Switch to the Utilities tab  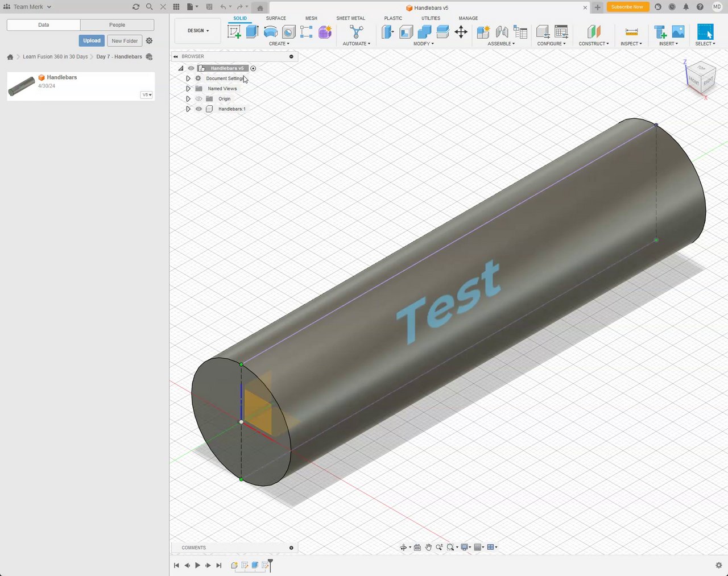431,18
